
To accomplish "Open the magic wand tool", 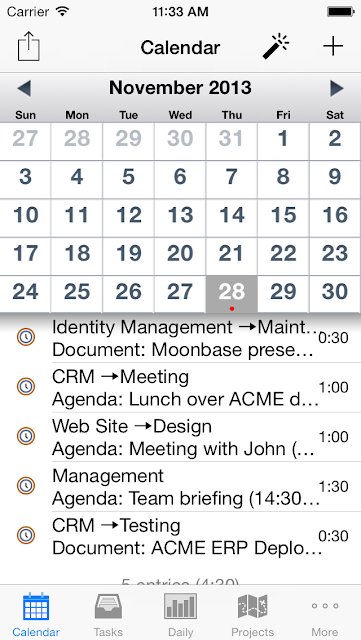I will pyautogui.click(x=276, y=47).
